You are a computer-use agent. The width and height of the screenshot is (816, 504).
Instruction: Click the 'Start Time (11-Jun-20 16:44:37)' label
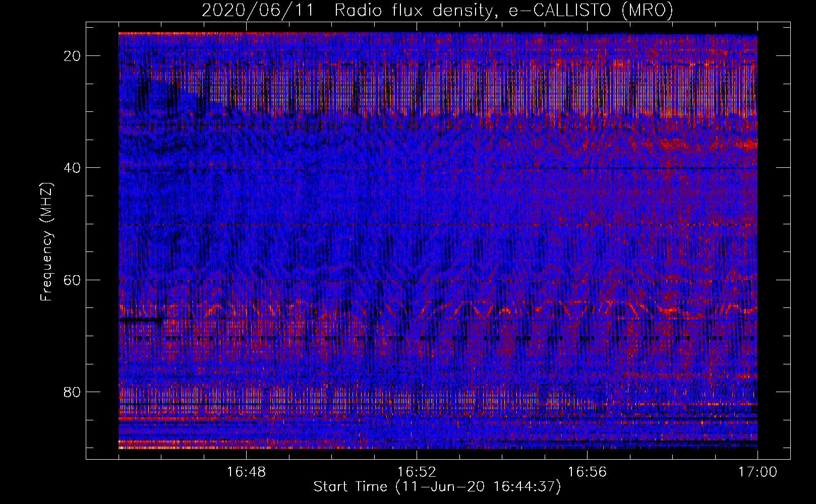pyautogui.click(x=437, y=487)
